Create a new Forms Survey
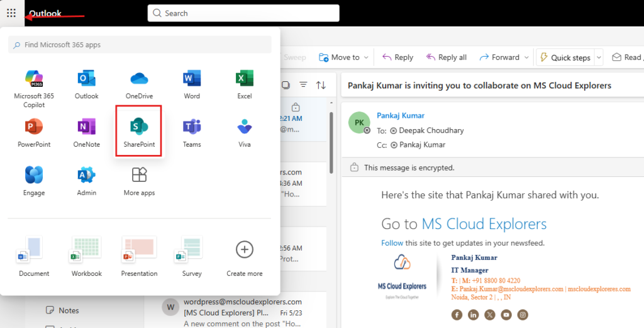Screen dimensions: 644x328 [192, 257]
